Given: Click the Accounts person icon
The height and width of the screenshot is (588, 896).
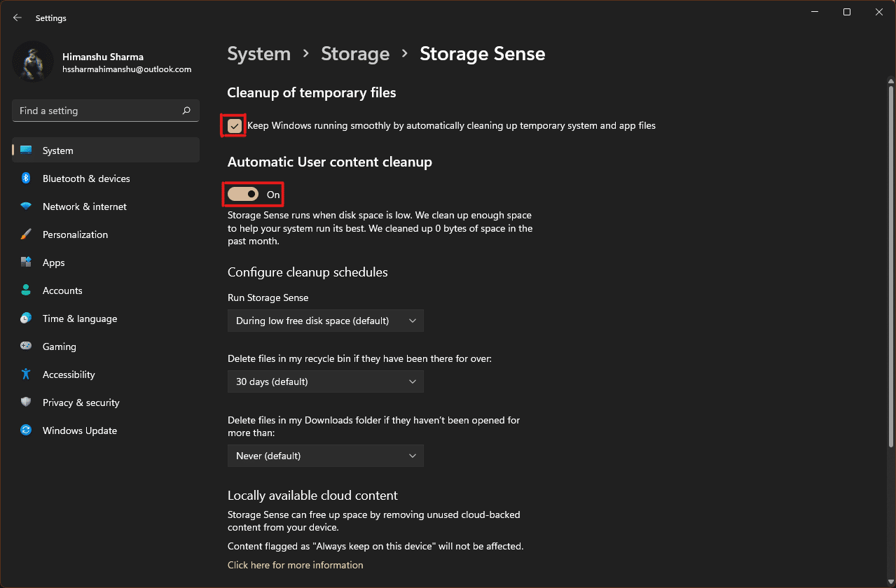Looking at the screenshot, I should 26,290.
